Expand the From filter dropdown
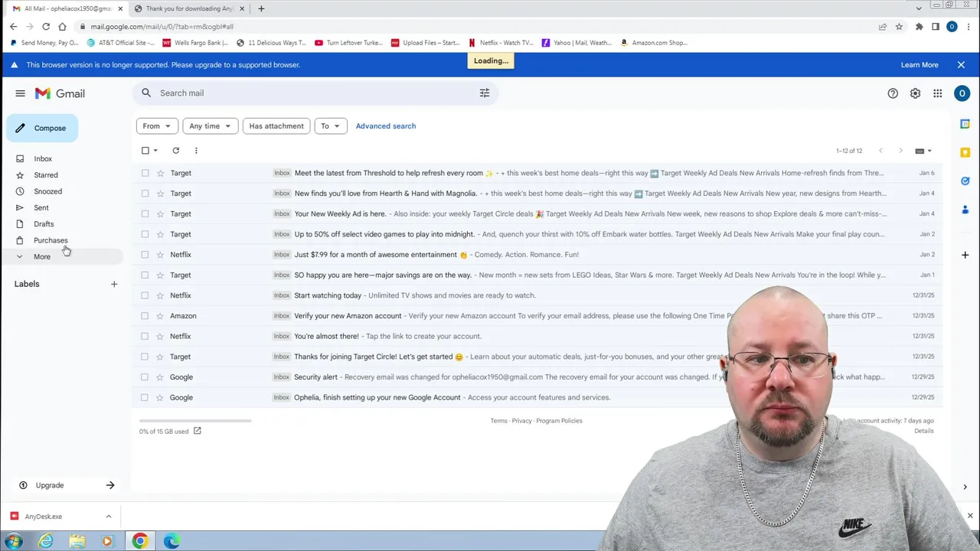This screenshot has height=551, width=980. click(x=157, y=126)
